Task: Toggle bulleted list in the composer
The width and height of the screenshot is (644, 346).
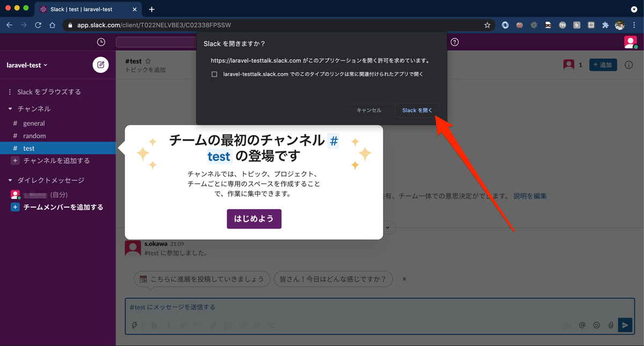Action: (243, 325)
